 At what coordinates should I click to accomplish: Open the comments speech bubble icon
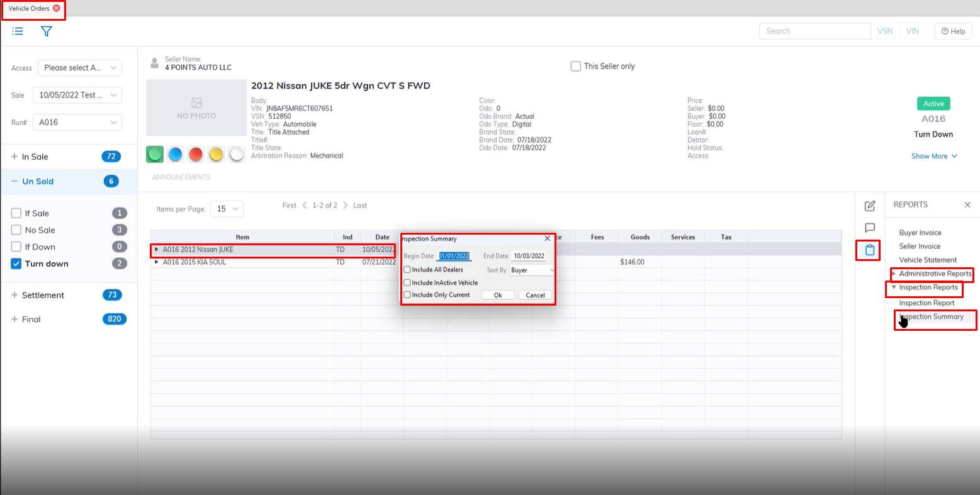click(x=870, y=228)
